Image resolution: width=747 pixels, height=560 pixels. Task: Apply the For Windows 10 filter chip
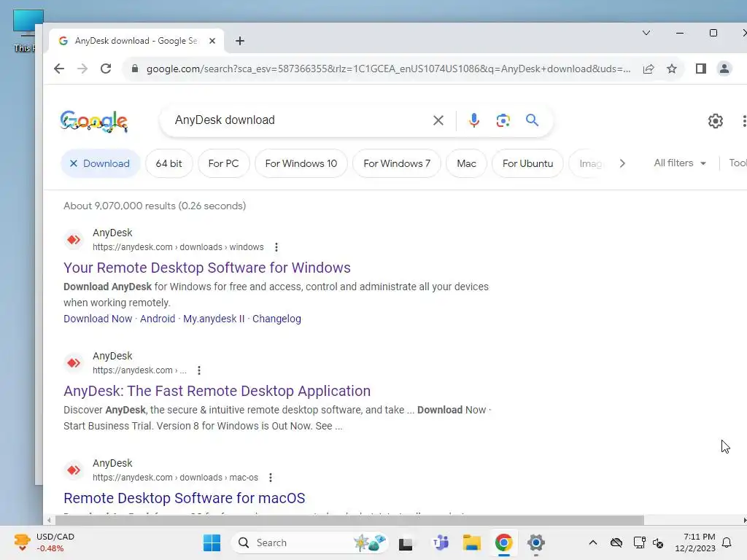tap(301, 163)
